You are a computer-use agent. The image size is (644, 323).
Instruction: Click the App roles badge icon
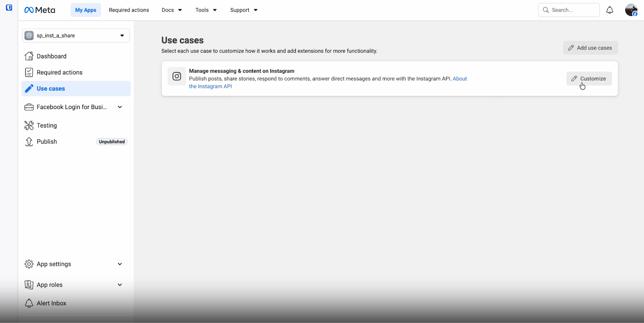pyautogui.click(x=29, y=285)
